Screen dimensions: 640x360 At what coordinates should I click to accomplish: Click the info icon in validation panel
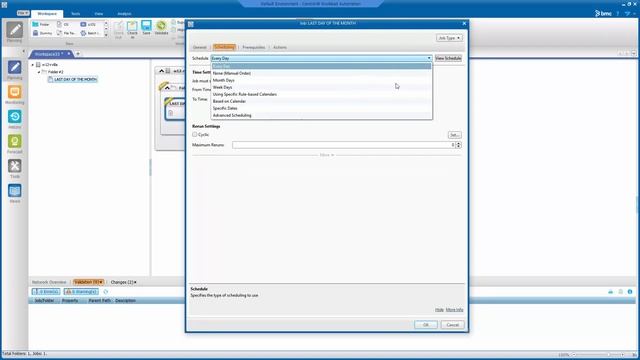[x=630, y=291]
